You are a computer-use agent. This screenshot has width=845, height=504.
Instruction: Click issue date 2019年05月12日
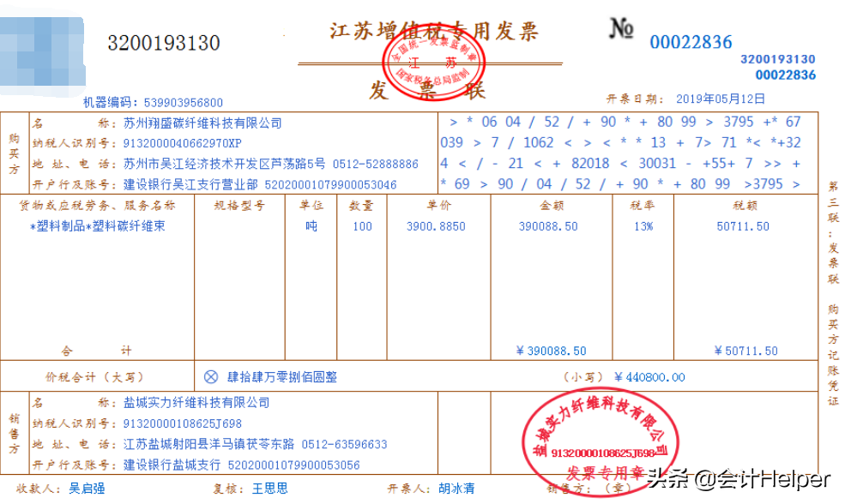pos(721,99)
